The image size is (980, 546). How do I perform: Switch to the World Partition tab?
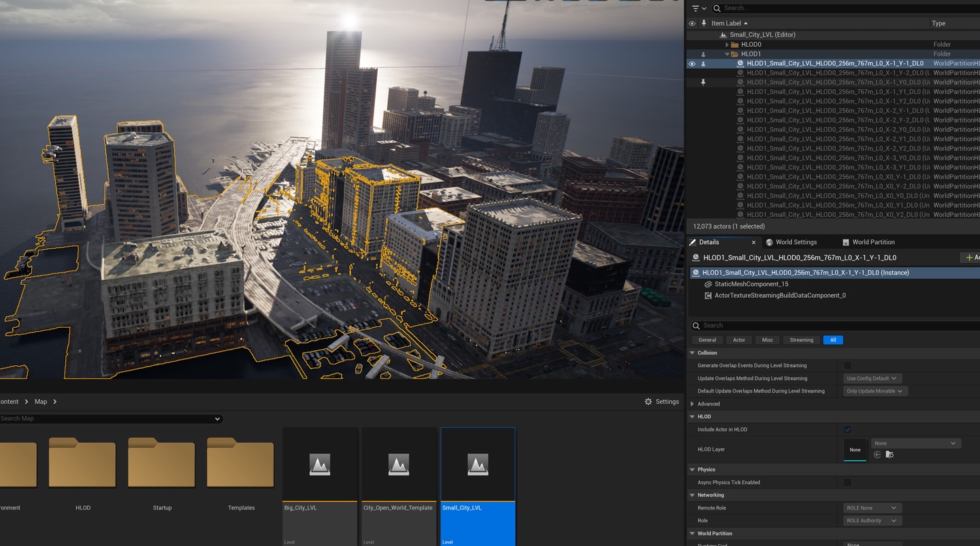(873, 242)
